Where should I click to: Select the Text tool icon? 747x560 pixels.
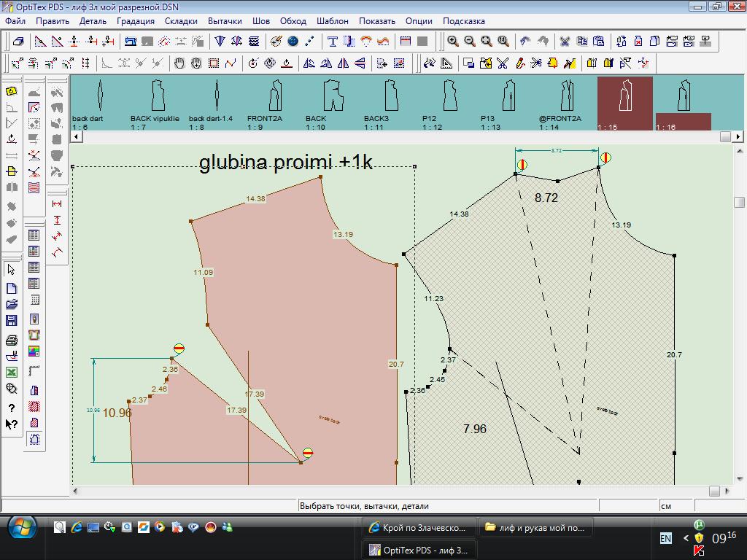333,42
